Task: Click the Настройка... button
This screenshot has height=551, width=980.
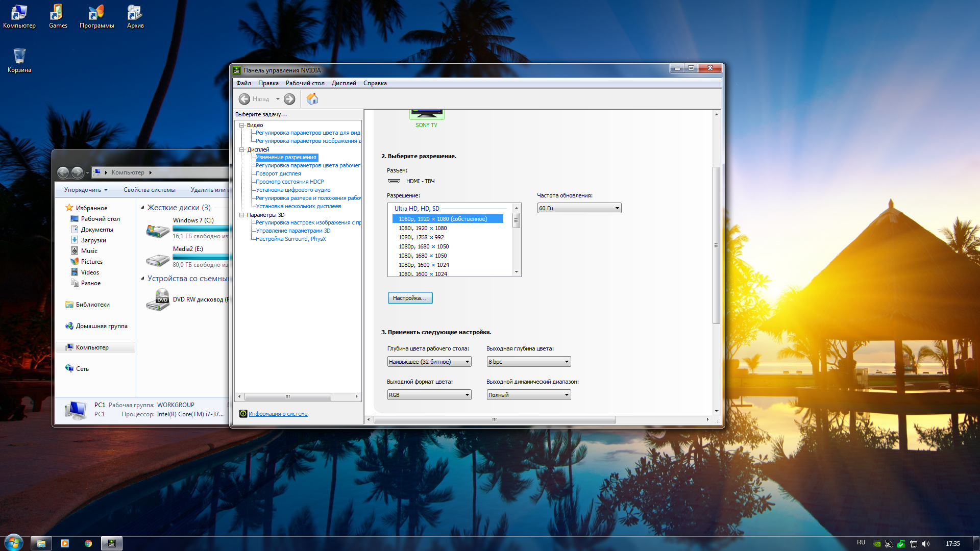Action: click(x=410, y=298)
